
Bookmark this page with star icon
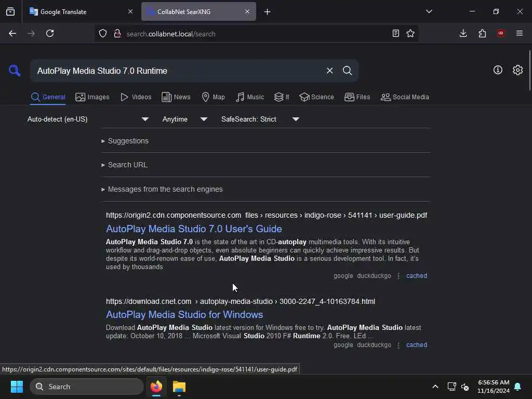click(x=410, y=33)
